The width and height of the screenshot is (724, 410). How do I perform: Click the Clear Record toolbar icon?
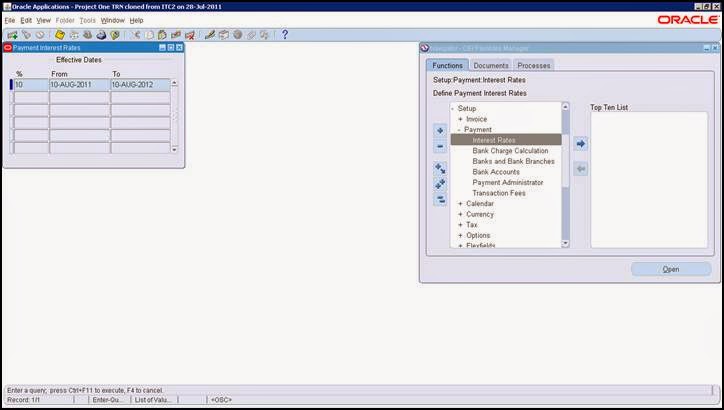176,35
